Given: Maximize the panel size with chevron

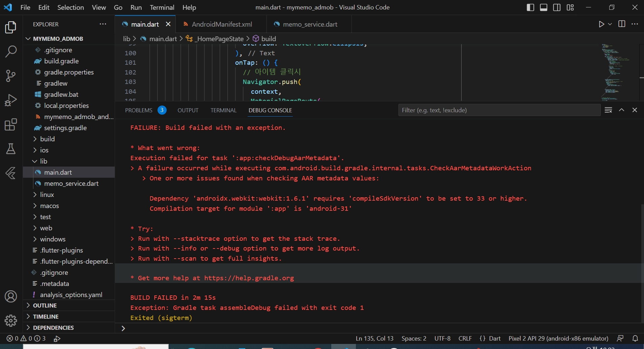Looking at the screenshot, I should 621,110.
